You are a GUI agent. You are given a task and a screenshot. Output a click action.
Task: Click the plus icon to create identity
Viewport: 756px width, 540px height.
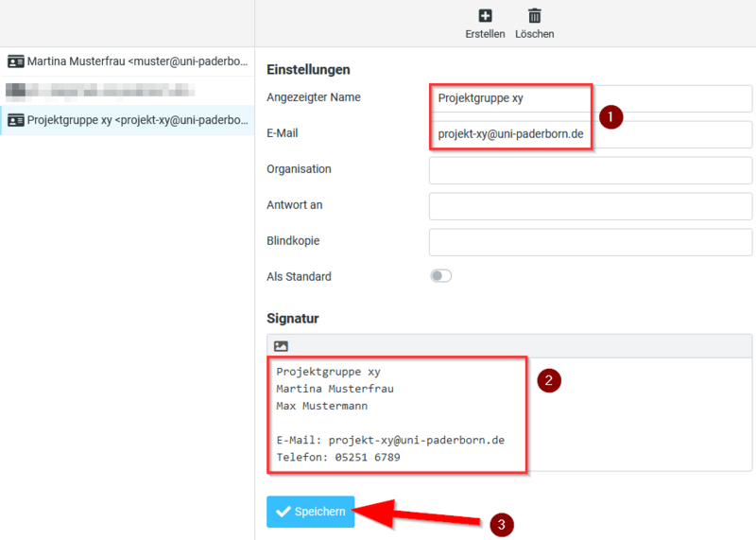click(485, 15)
